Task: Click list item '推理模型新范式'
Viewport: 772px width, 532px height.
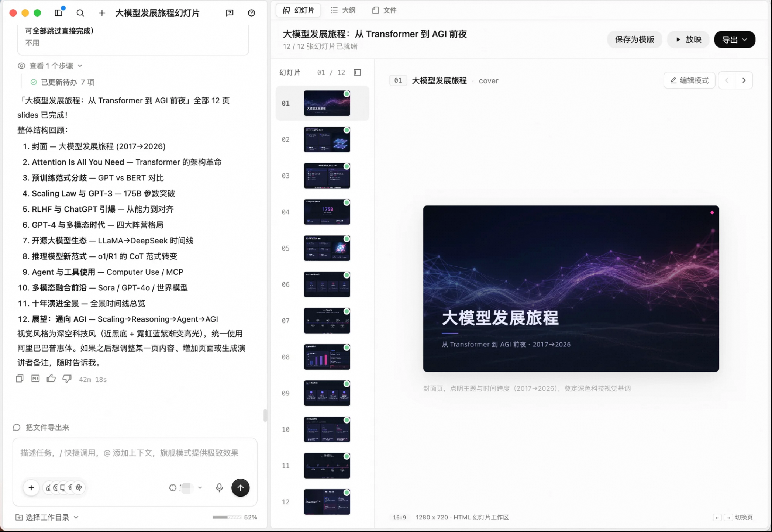Action: 59,256
